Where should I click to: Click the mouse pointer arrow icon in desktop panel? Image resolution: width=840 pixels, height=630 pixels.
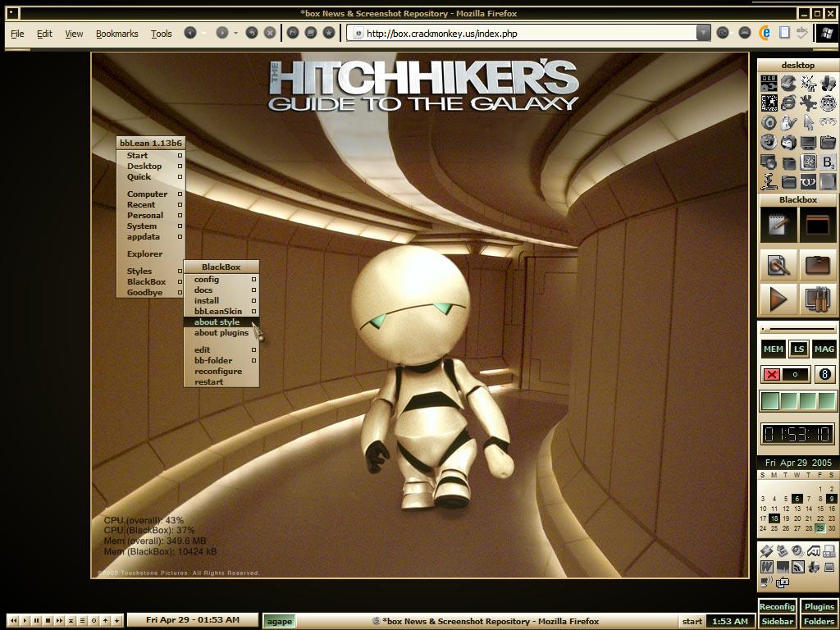[x=808, y=123]
